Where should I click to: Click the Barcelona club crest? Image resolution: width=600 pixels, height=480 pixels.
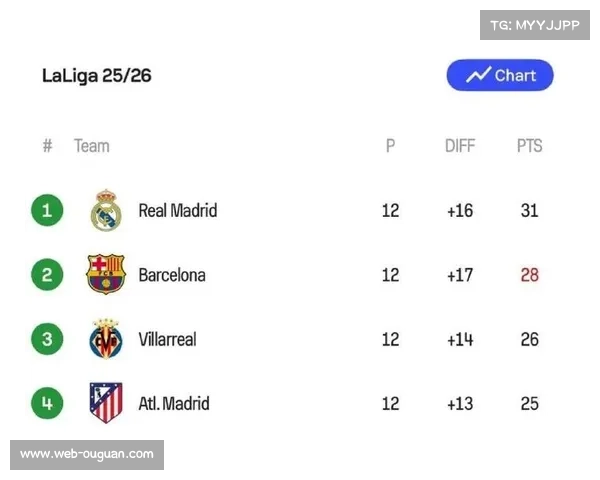tap(106, 274)
